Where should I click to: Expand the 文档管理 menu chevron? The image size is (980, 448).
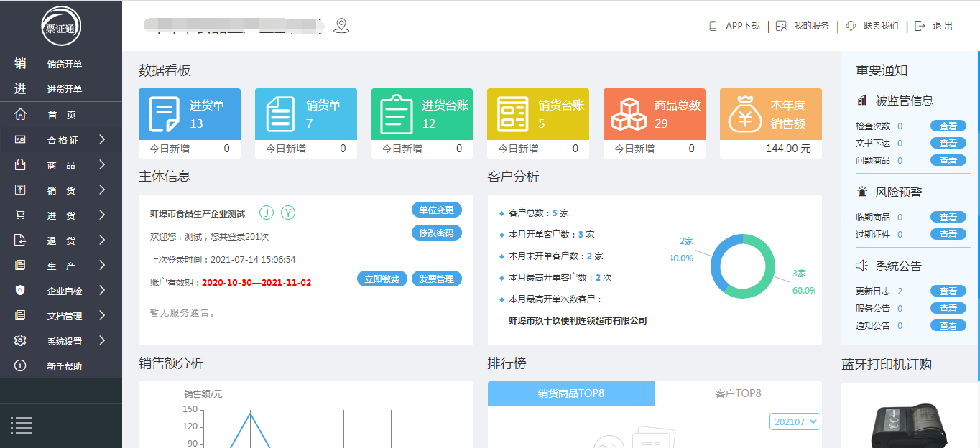pos(102,316)
